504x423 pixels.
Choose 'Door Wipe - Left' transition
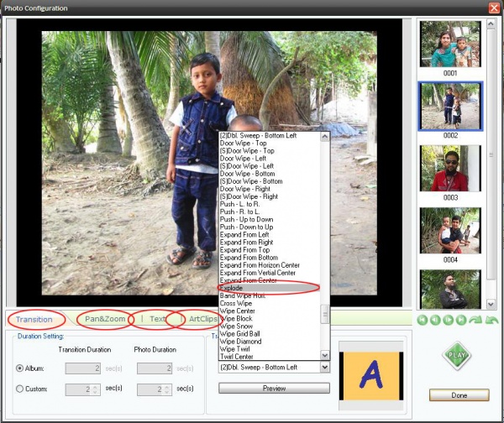pyautogui.click(x=270, y=159)
